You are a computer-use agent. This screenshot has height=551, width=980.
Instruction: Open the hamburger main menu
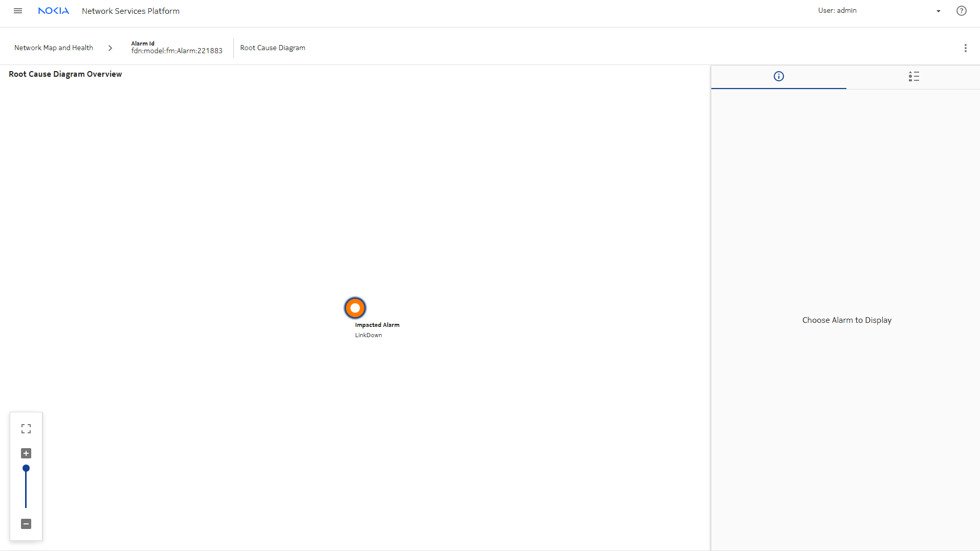tap(18, 11)
